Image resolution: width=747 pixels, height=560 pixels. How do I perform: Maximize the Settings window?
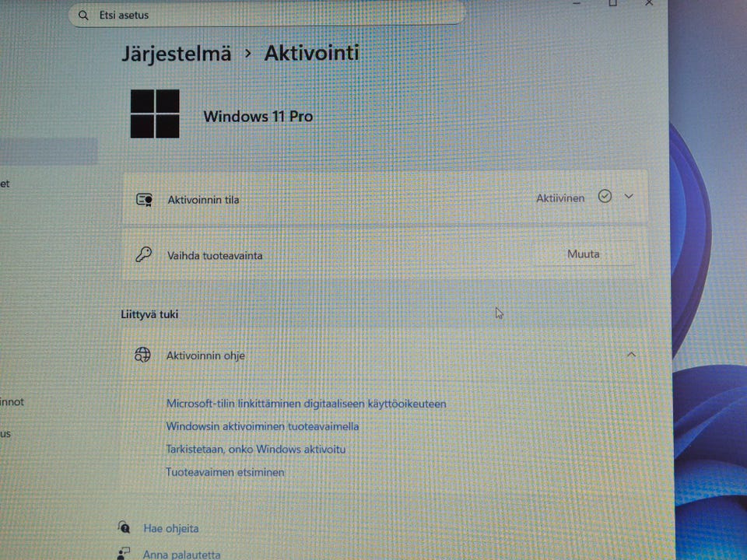[612, 3]
